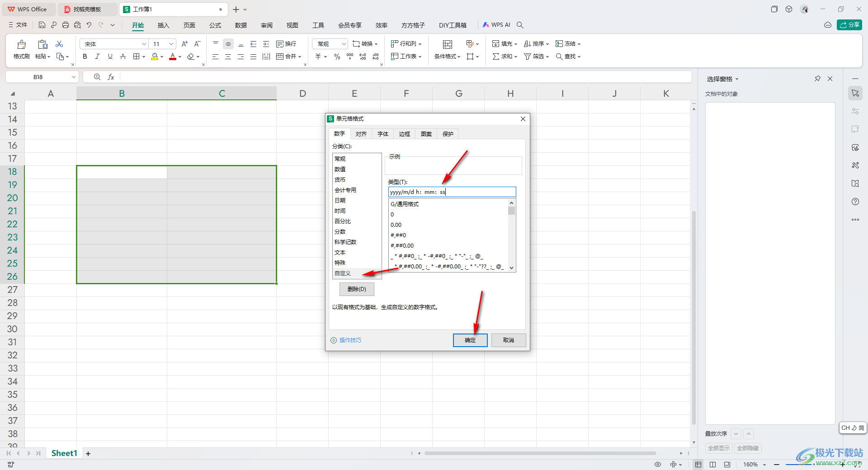Click the increase font size icon
This screenshot has height=470, width=868.
tap(184, 44)
